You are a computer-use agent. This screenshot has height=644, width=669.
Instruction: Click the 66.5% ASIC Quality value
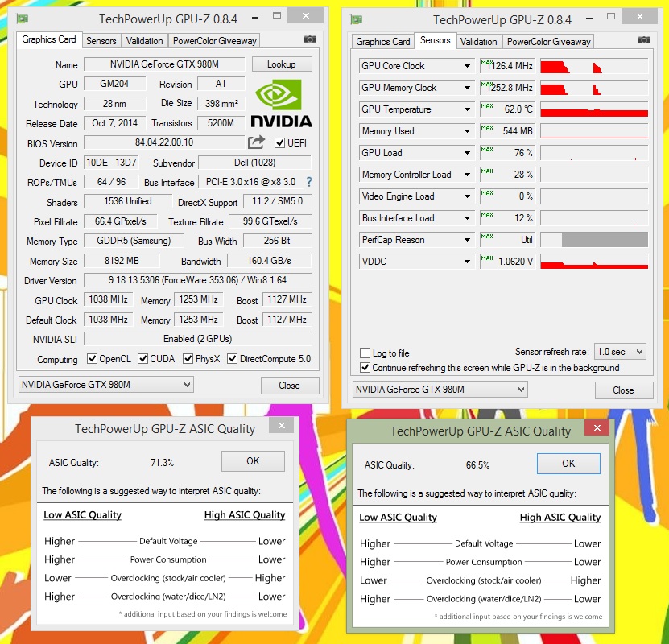[477, 465]
